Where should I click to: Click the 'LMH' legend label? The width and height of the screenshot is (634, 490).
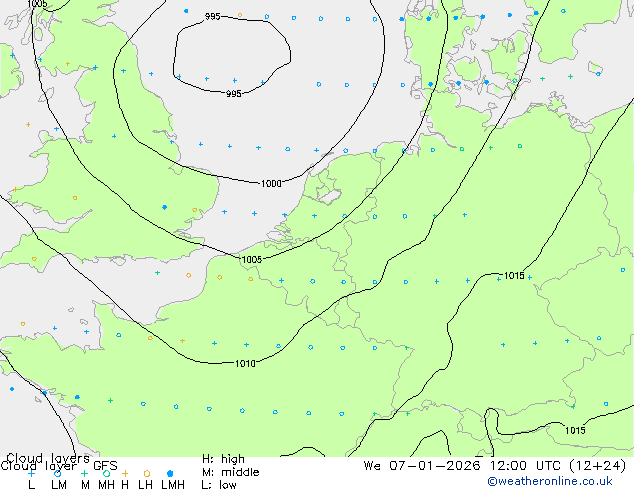[x=173, y=484]
